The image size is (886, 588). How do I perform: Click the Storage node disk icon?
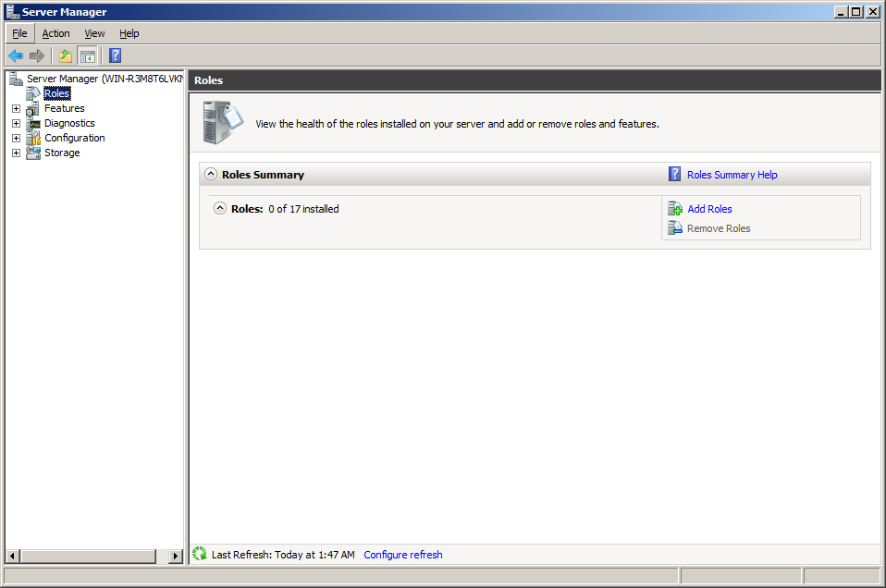pyautogui.click(x=33, y=153)
